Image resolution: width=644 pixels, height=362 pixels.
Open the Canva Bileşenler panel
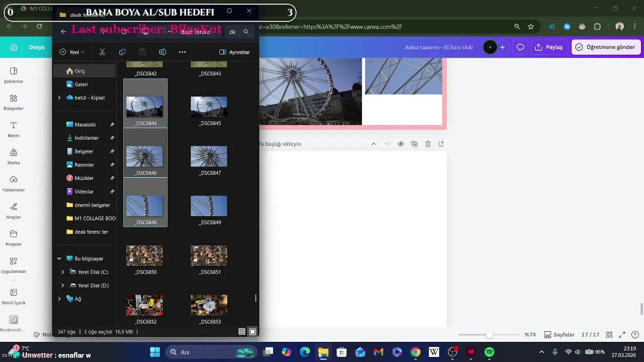pos(14,102)
